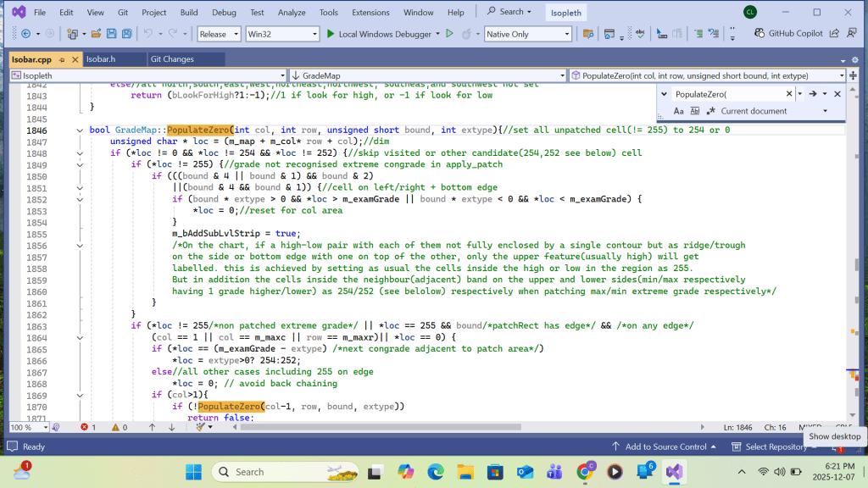Click the Open File folder icon
This screenshot has width=868, height=488.
96,34
